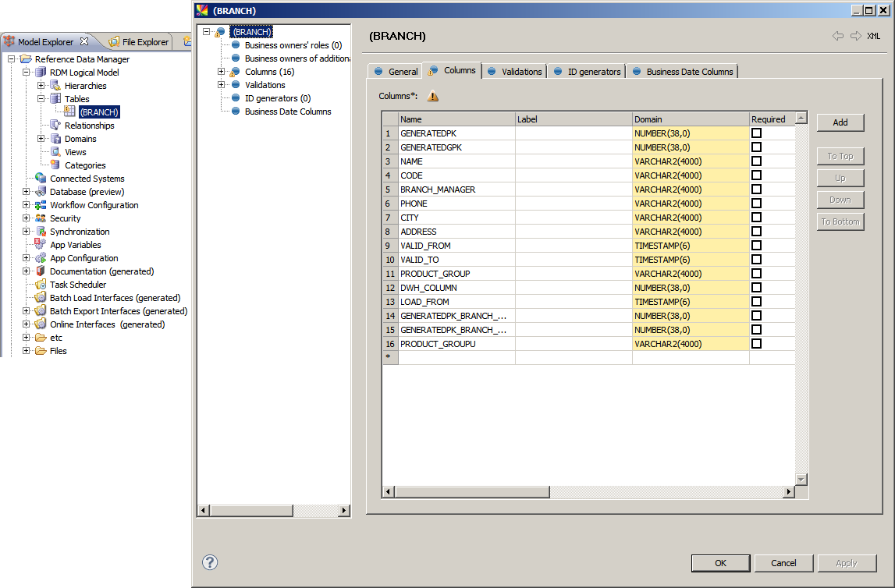Check Required box for PRODUCT_GROUP row

[x=756, y=274]
